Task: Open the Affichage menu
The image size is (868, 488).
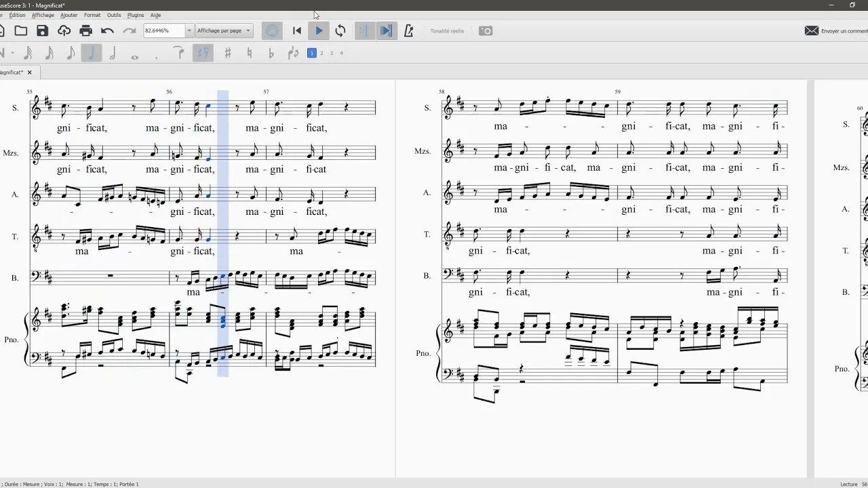Action: 43,15
